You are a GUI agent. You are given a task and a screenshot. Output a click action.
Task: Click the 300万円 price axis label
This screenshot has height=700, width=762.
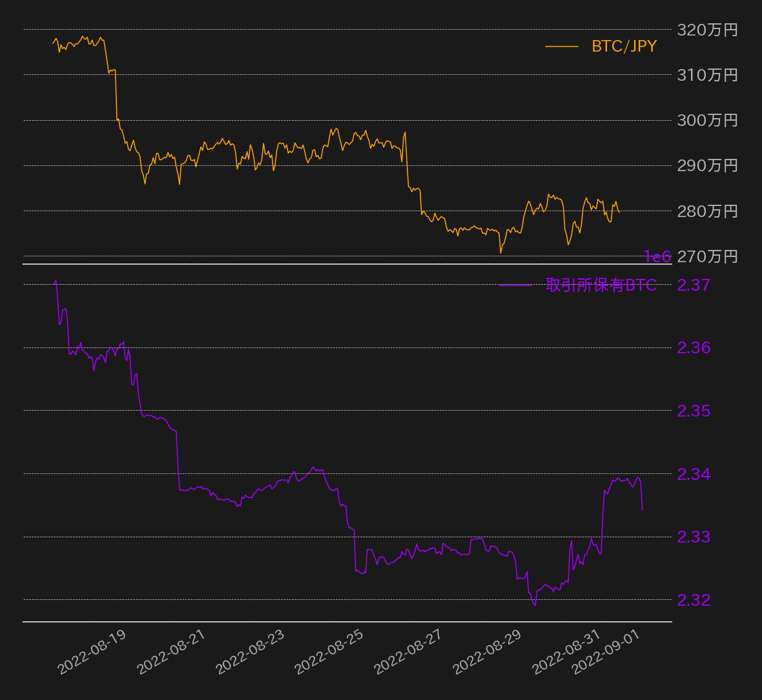click(x=707, y=120)
